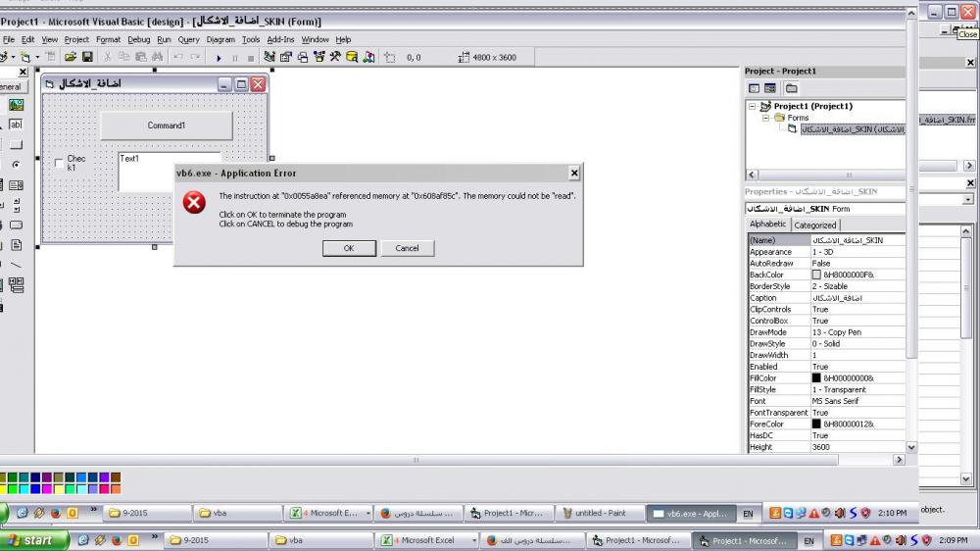Open the Microsoft Excel taskbar group dropdown

coord(474,540)
